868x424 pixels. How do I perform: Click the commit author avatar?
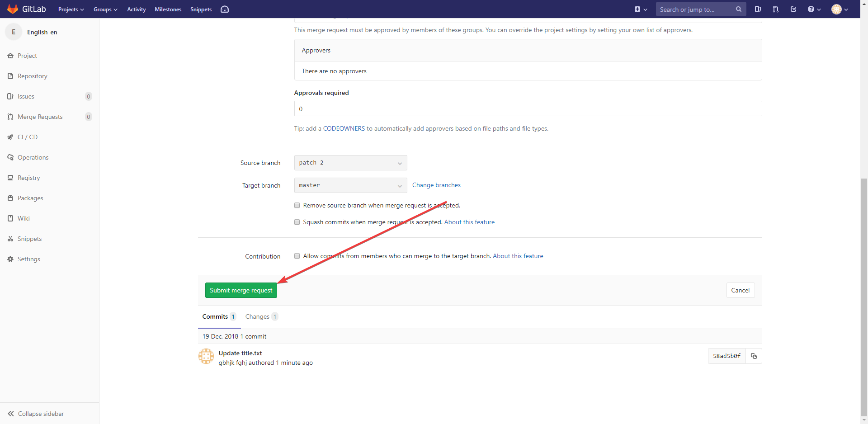click(x=206, y=356)
